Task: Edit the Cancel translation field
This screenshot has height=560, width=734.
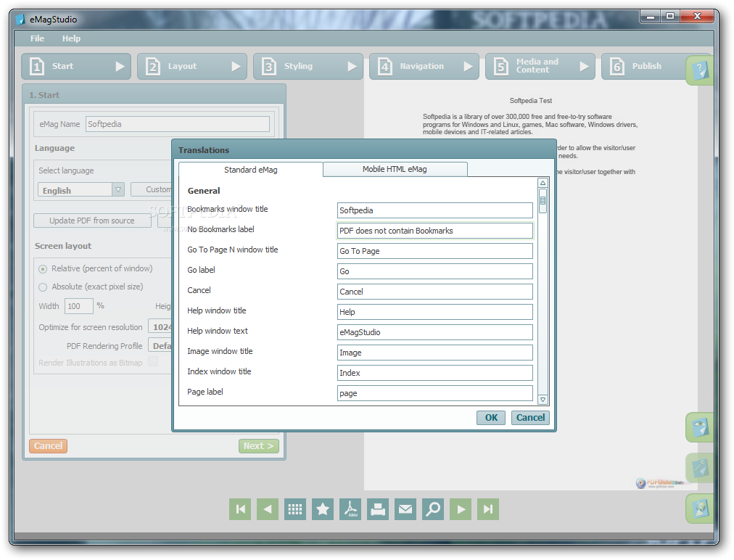Action: coord(435,292)
